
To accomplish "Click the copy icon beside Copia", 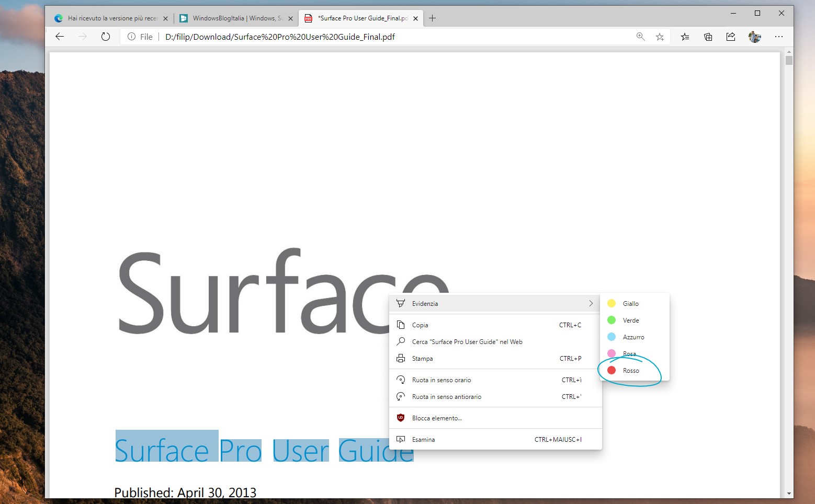I will pyautogui.click(x=401, y=325).
